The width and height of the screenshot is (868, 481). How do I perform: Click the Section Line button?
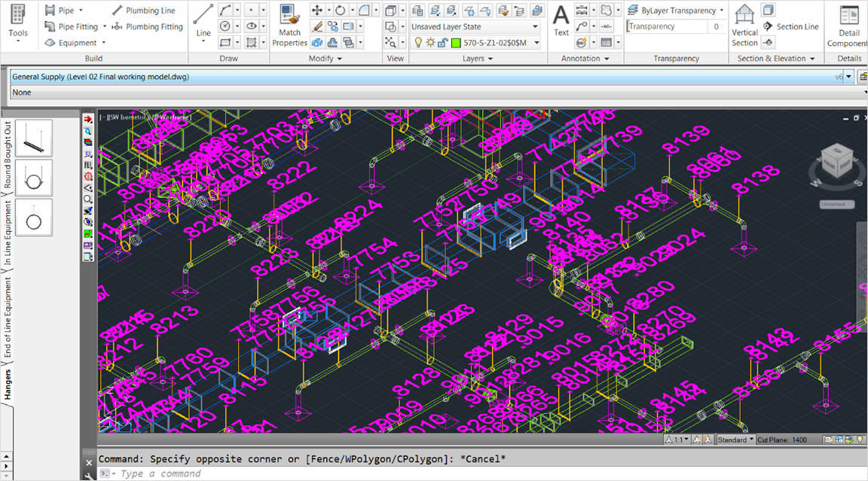(x=791, y=26)
